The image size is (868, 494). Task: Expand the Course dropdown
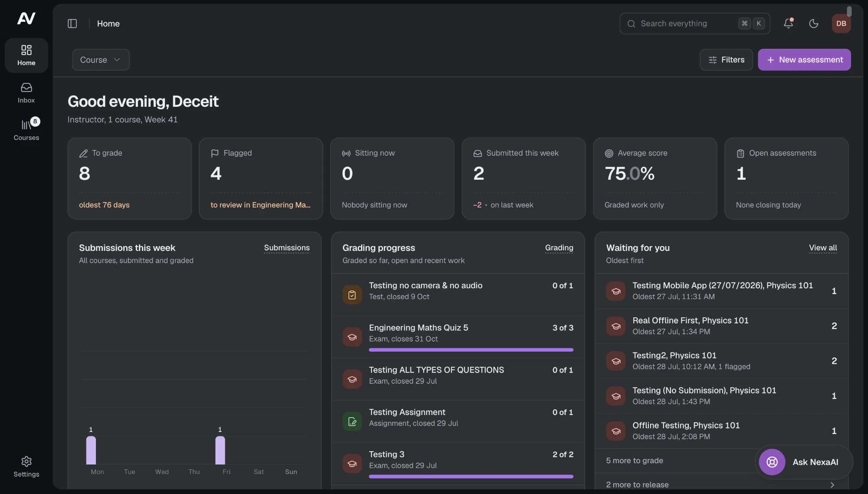click(x=101, y=59)
